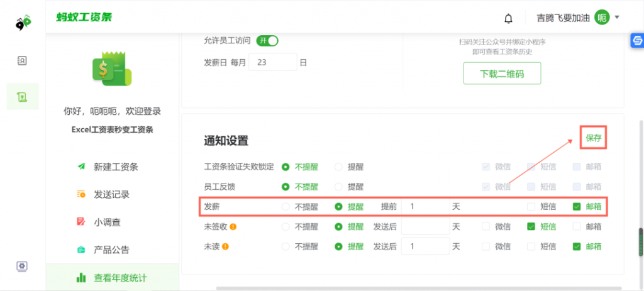644x291 pixels.
Task: Click the orange info icon beside 未读
Action: coord(225,246)
